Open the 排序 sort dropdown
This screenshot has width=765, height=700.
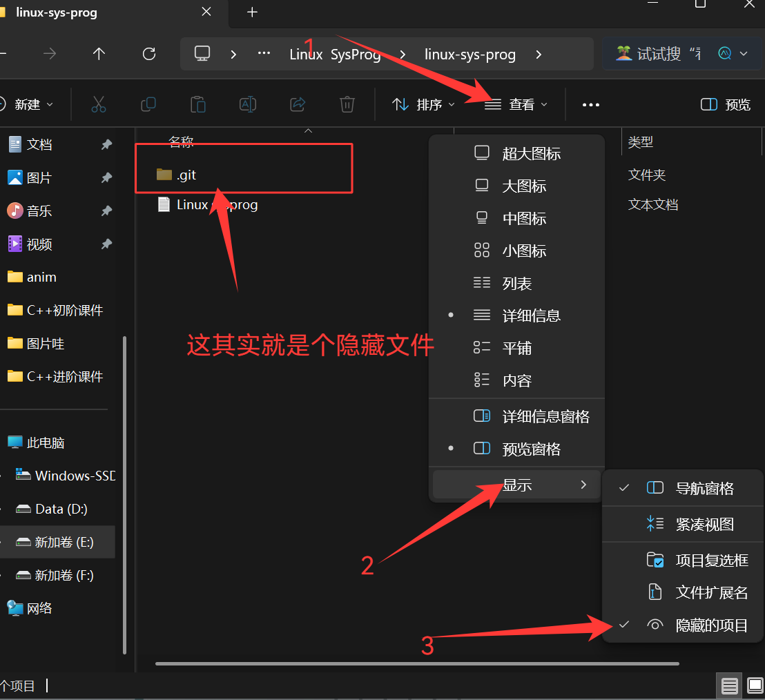tap(423, 104)
